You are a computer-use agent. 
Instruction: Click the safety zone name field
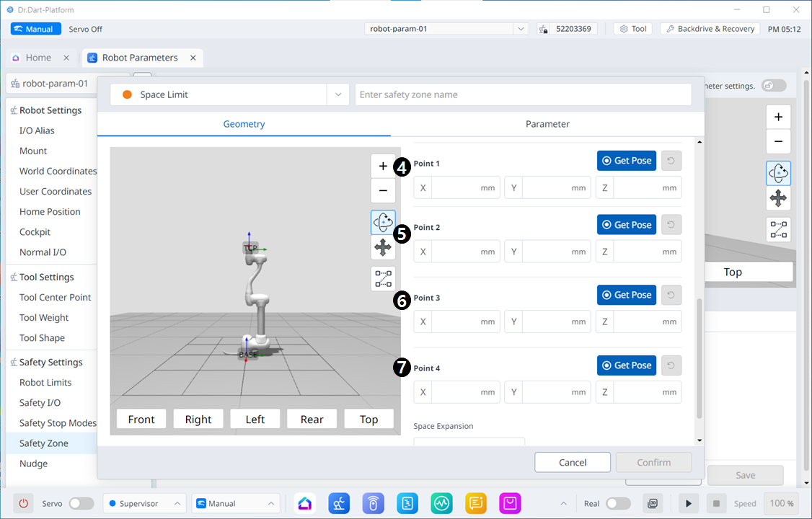pos(523,94)
